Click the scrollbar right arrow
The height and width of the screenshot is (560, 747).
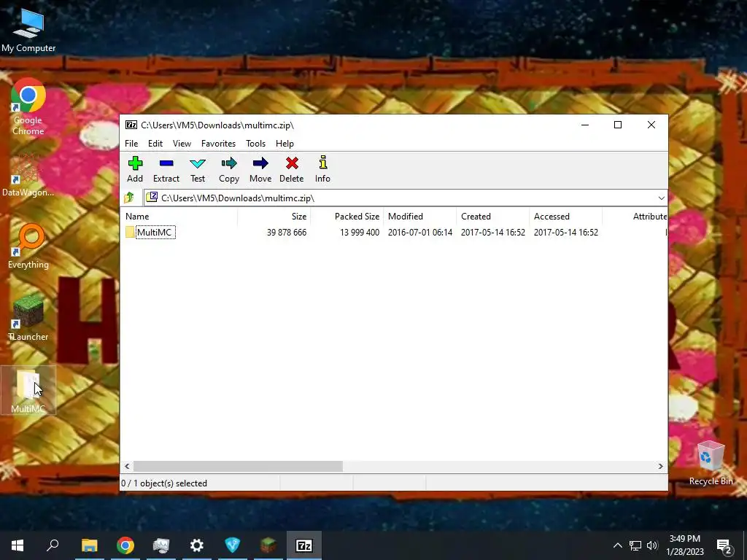[660, 466]
